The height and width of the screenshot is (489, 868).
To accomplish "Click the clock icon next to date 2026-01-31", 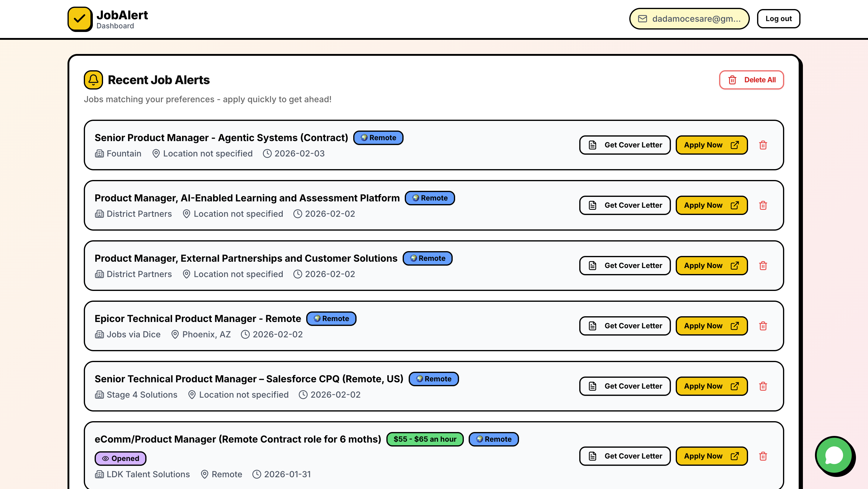I will 256,474.
